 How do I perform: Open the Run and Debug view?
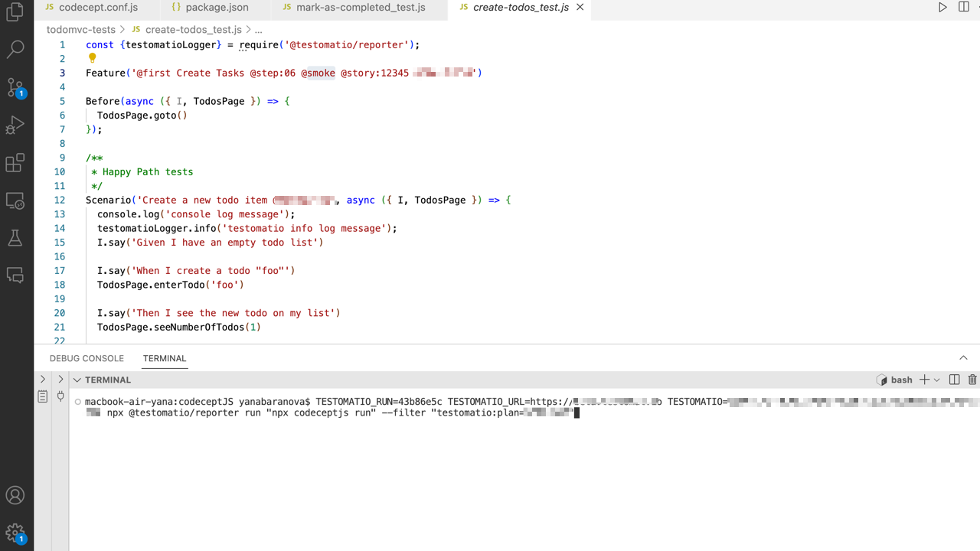point(15,125)
